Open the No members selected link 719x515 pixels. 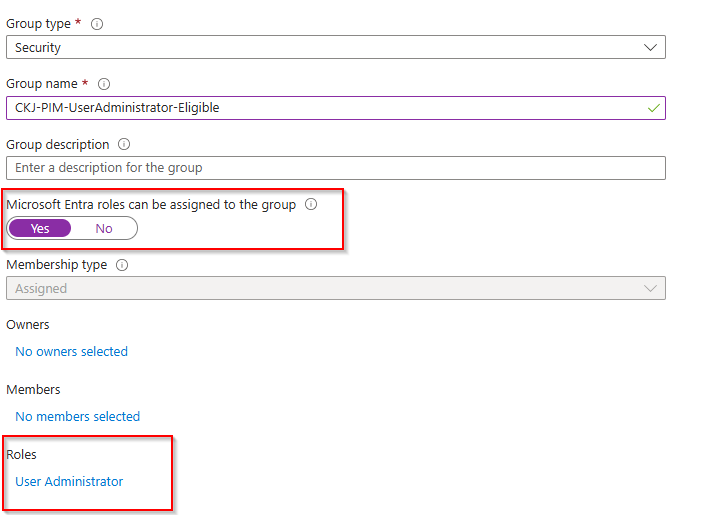click(x=78, y=416)
